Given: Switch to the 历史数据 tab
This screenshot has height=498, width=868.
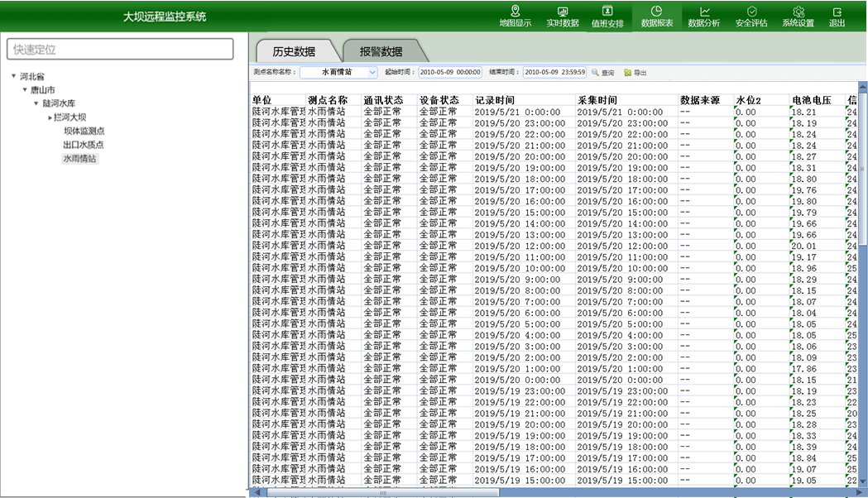Looking at the screenshot, I should point(294,51).
